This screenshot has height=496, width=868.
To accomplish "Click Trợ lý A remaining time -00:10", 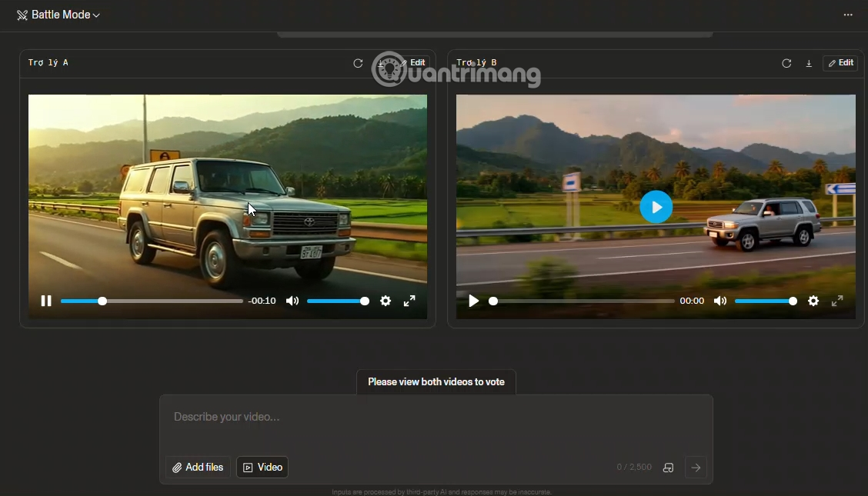I will pos(262,301).
